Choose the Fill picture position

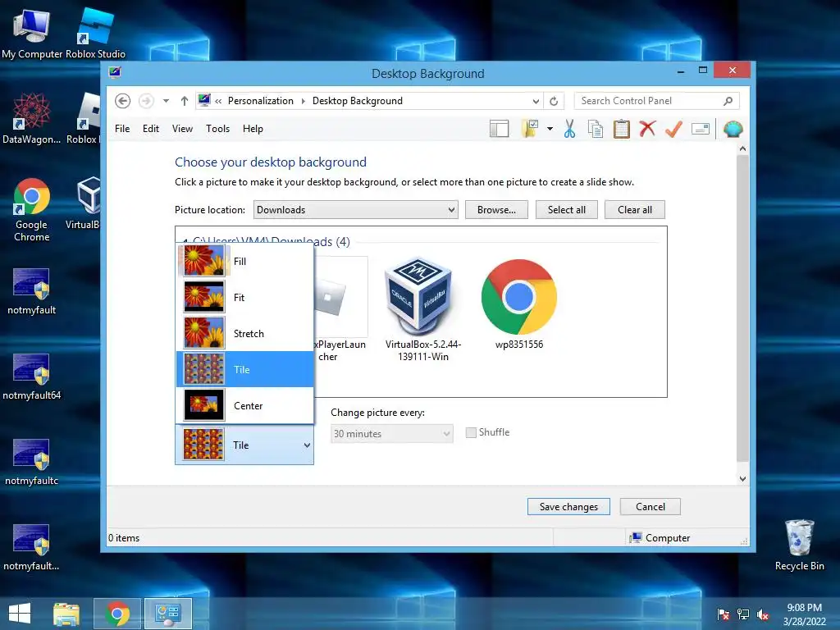point(244,262)
